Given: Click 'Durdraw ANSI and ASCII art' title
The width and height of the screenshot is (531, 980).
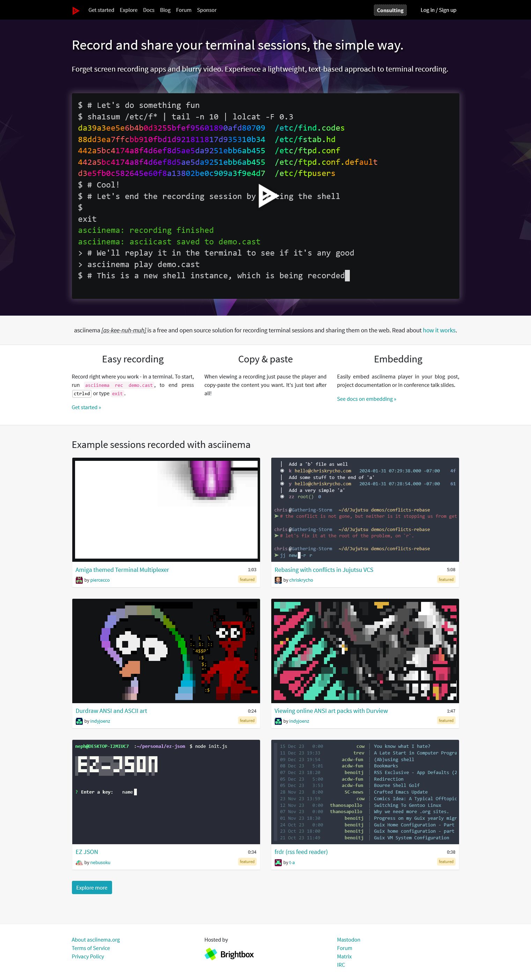Looking at the screenshot, I should (x=111, y=711).
